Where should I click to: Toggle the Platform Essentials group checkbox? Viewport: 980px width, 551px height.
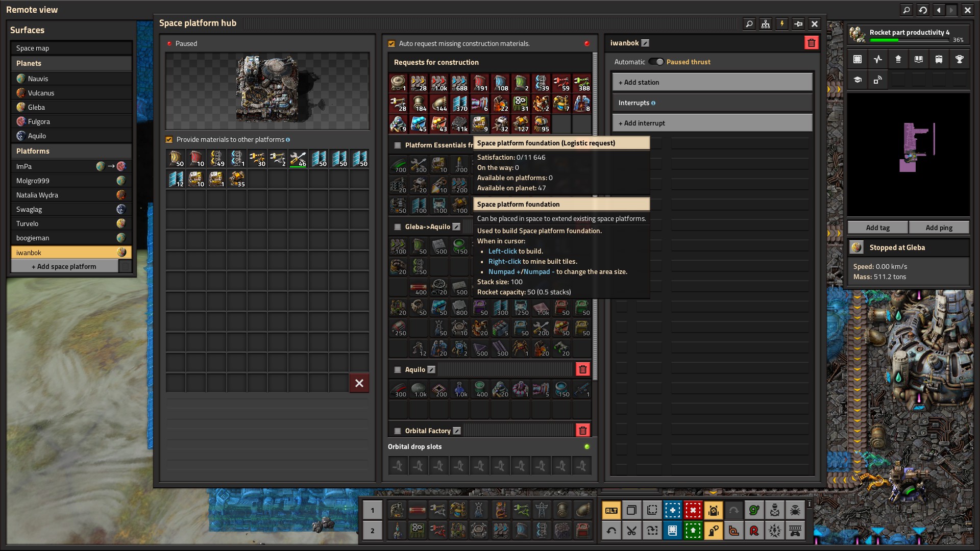(398, 145)
